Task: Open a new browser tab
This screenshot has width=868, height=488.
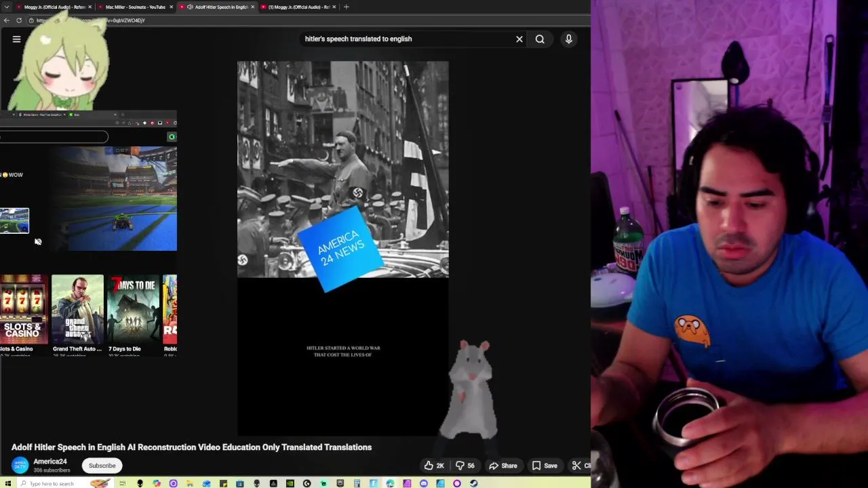Action: pos(347,7)
